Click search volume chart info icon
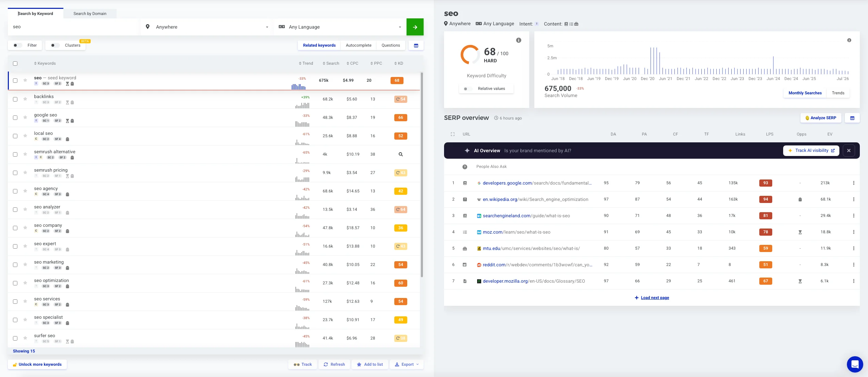 (849, 40)
